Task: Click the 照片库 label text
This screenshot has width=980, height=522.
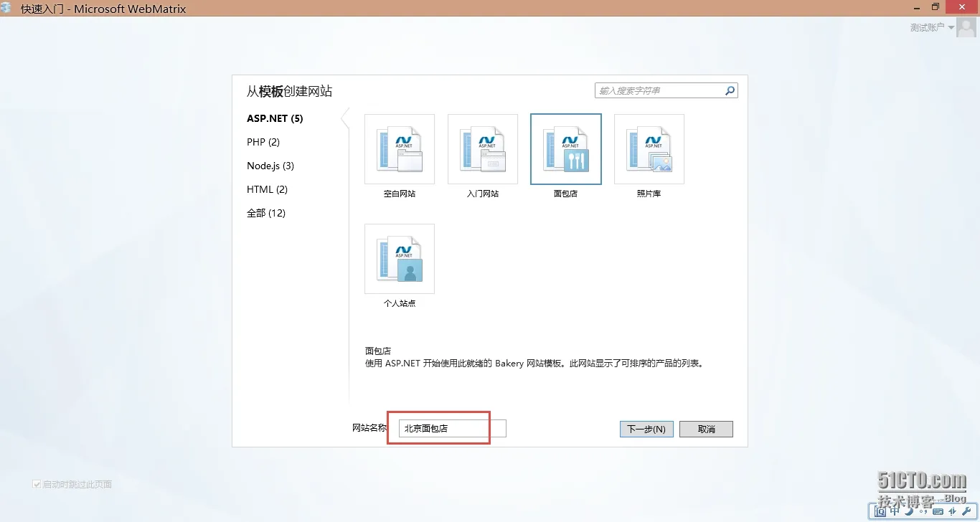Action: click(x=649, y=194)
